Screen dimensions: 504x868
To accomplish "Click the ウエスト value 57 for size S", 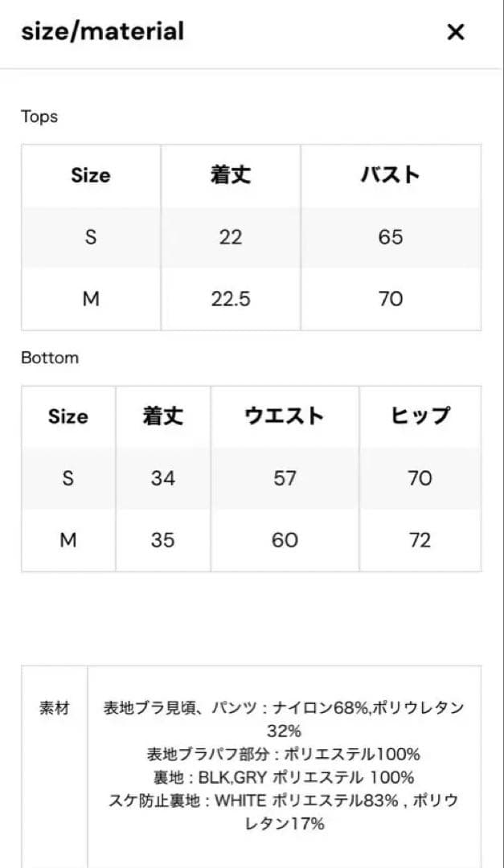I will 284,478.
